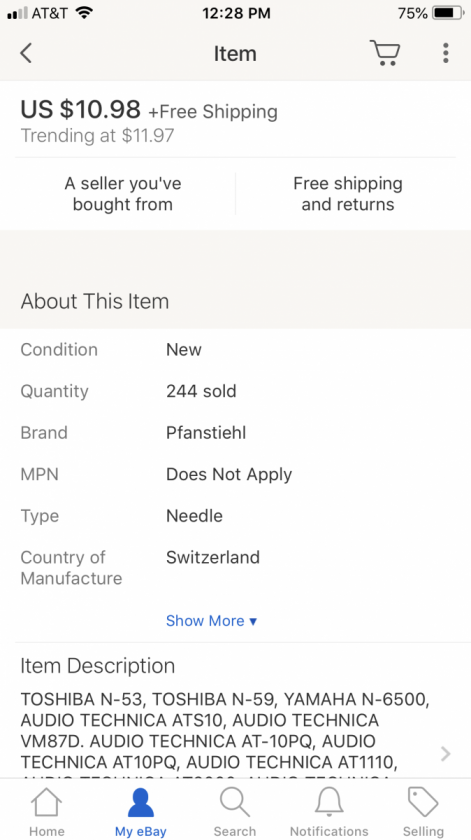Tap the About This Item header
This screenshot has width=471, height=840.
95,301
